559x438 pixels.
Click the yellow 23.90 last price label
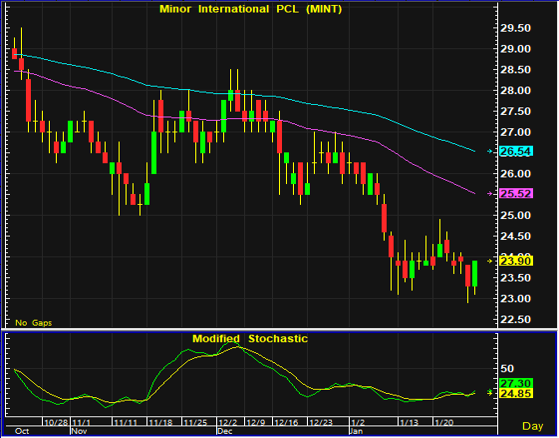click(x=516, y=261)
